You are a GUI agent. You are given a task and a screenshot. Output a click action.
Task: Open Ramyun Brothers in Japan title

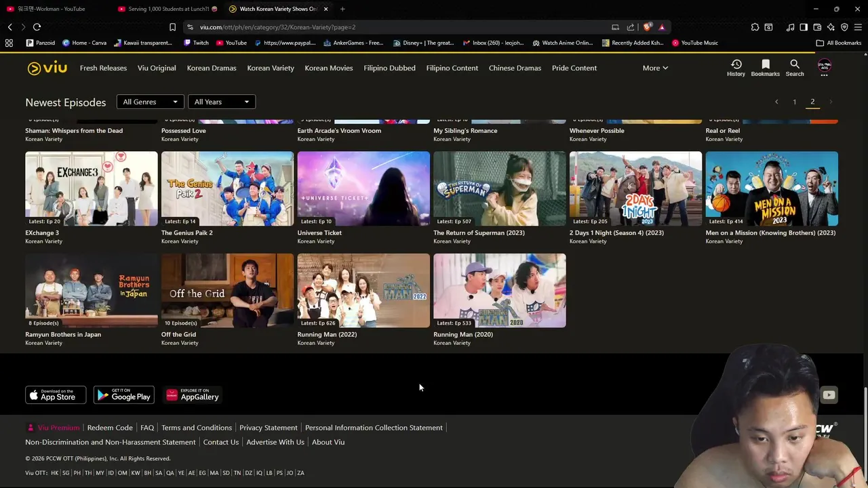pos(63,334)
